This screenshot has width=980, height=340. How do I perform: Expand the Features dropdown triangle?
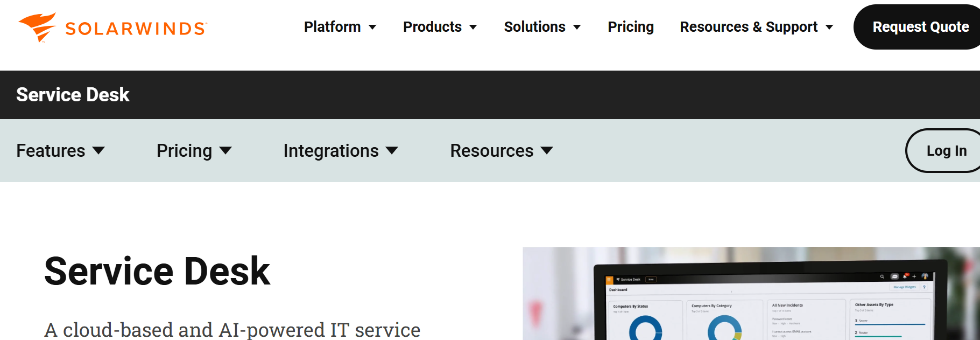click(x=98, y=150)
